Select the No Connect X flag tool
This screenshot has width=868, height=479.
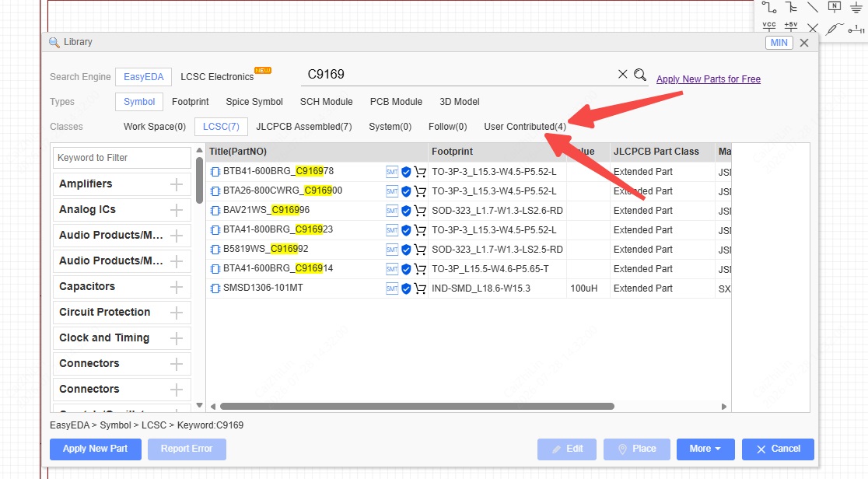coord(813,28)
